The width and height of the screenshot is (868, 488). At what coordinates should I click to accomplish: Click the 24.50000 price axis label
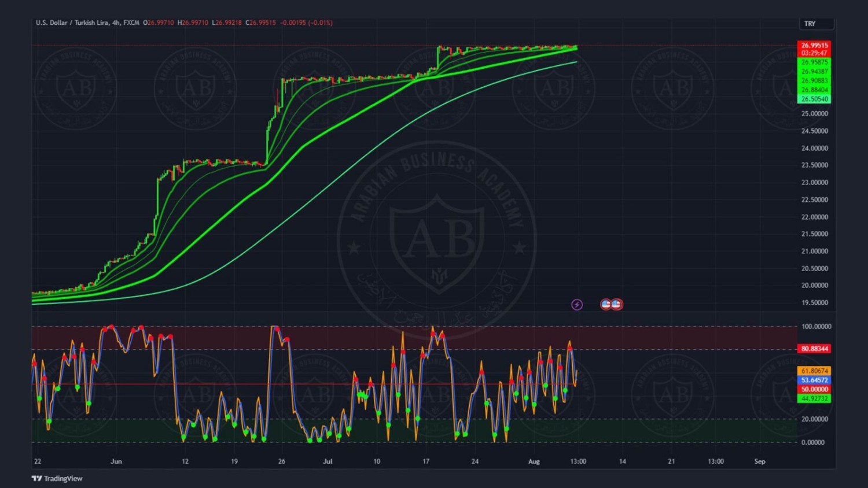click(x=814, y=131)
